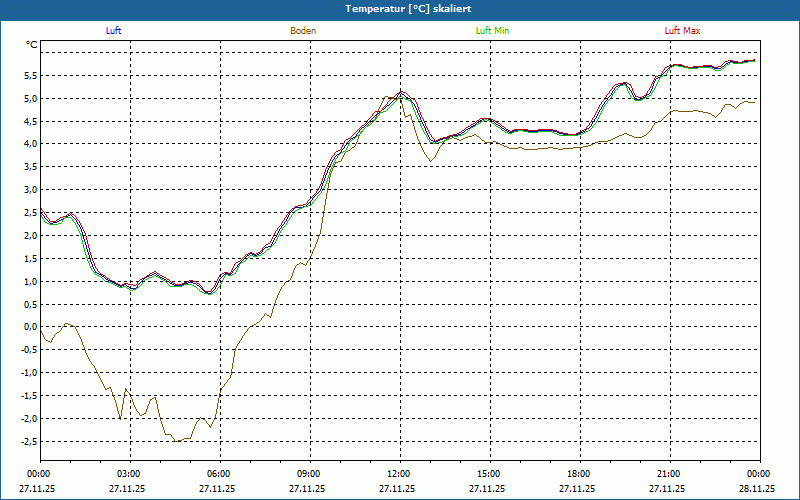Click the 03:00 time label
This screenshot has width=800, height=500.
tap(128, 474)
